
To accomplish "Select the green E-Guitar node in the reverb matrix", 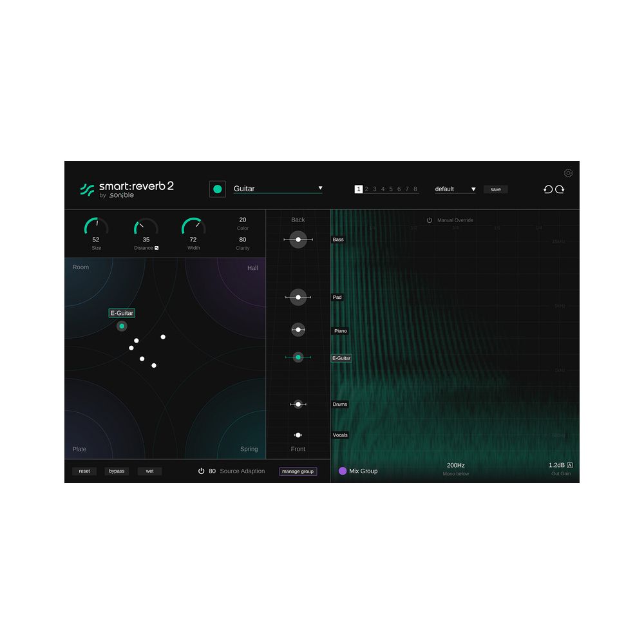I will (122, 327).
